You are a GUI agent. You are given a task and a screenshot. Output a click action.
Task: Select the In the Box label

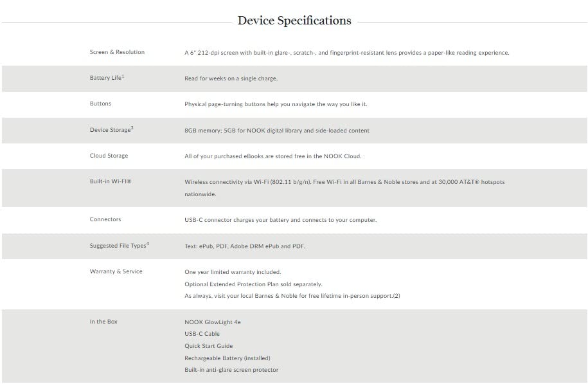(x=103, y=322)
